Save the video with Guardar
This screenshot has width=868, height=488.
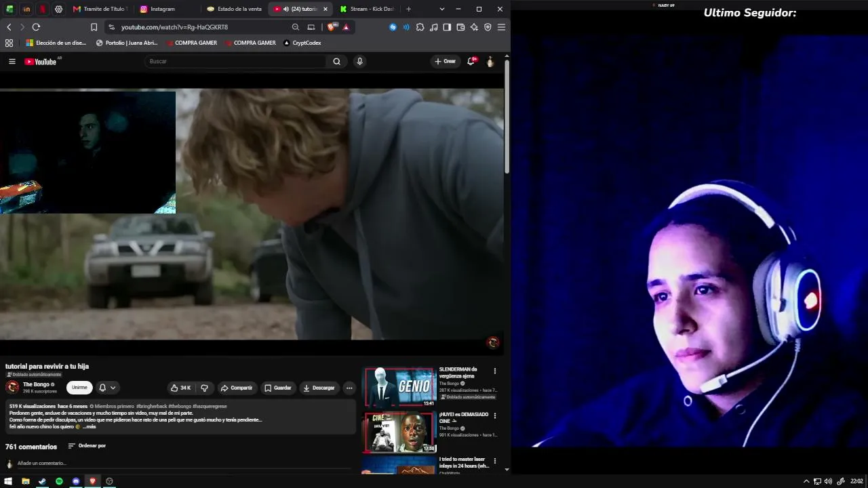[278, 388]
